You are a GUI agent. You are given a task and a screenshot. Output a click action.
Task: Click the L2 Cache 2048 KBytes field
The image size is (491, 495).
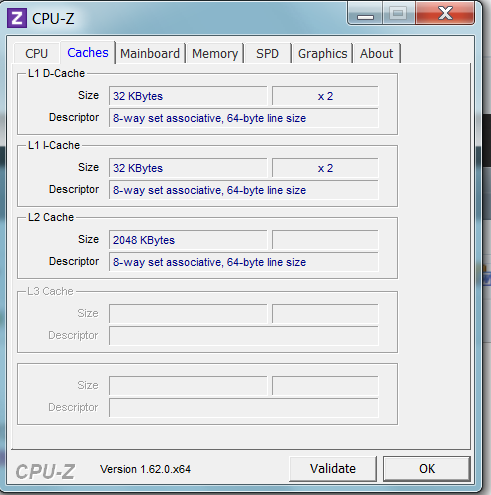(188, 240)
